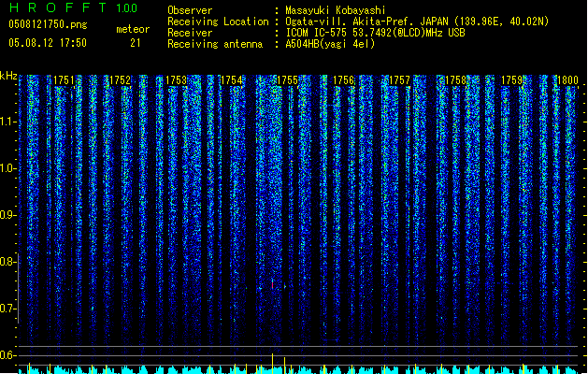Viewport: 588px width, 374px height.
Task: Click the antenna text A504HB(yagi 4el)
Action: click(x=330, y=44)
